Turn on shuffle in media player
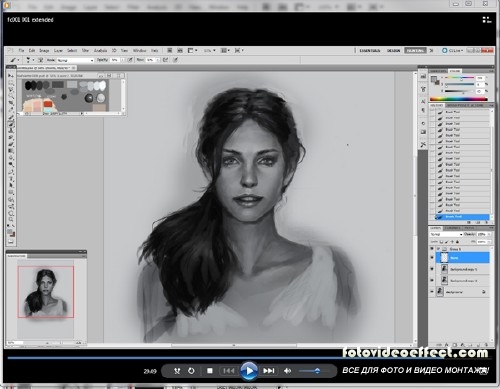The width and height of the screenshot is (500, 389). [177, 371]
